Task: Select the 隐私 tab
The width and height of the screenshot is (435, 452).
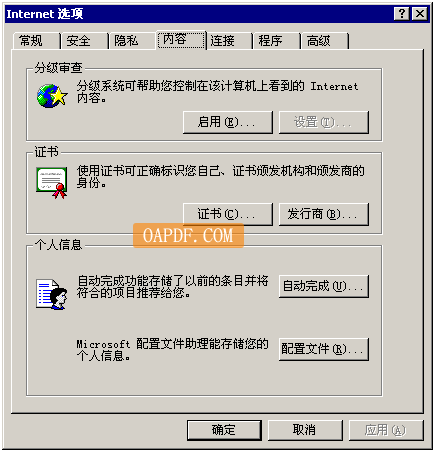Action: [x=132, y=41]
